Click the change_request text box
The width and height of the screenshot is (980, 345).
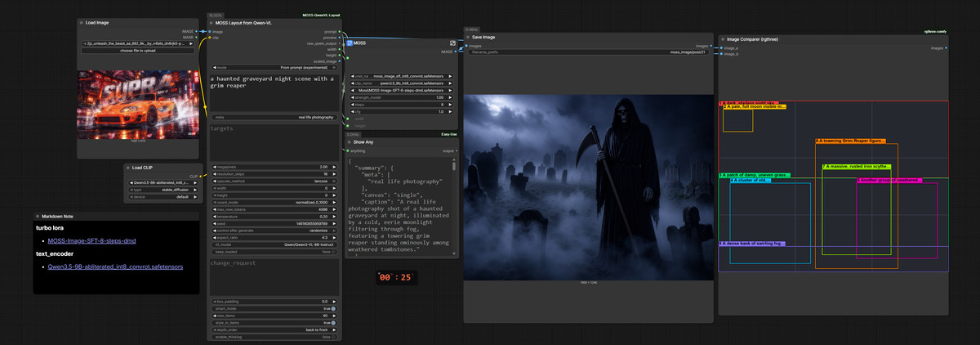click(x=274, y=276)
